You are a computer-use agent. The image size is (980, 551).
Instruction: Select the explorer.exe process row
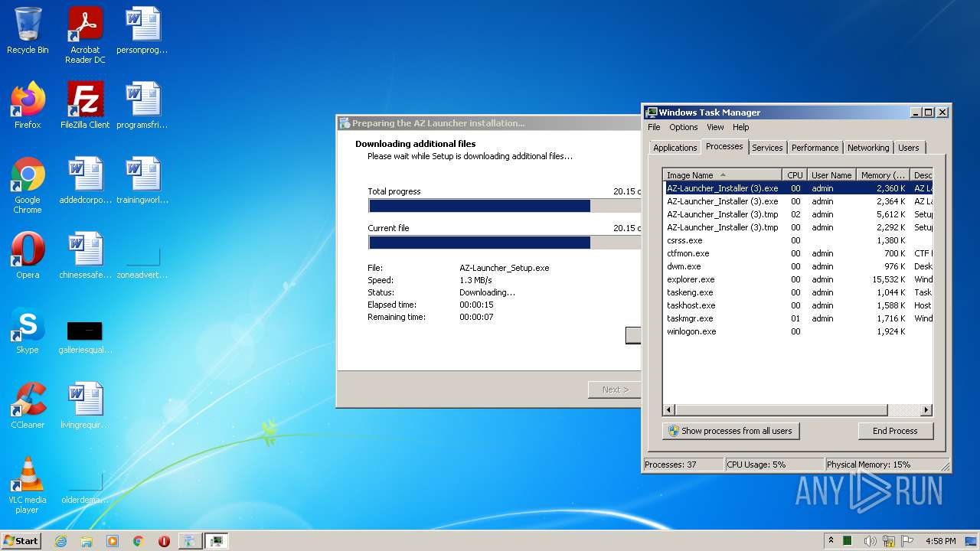point(798,279)
